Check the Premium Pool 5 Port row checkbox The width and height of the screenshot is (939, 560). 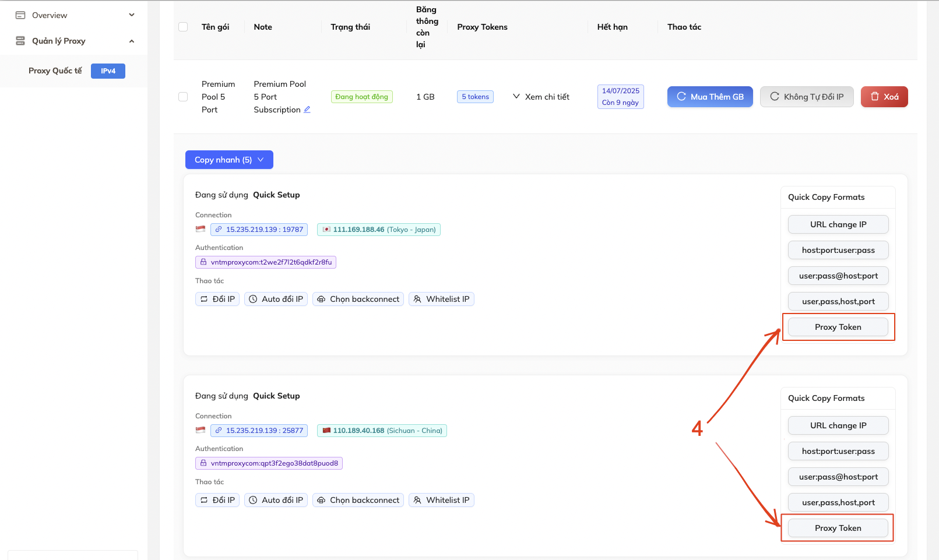(183, 97)
